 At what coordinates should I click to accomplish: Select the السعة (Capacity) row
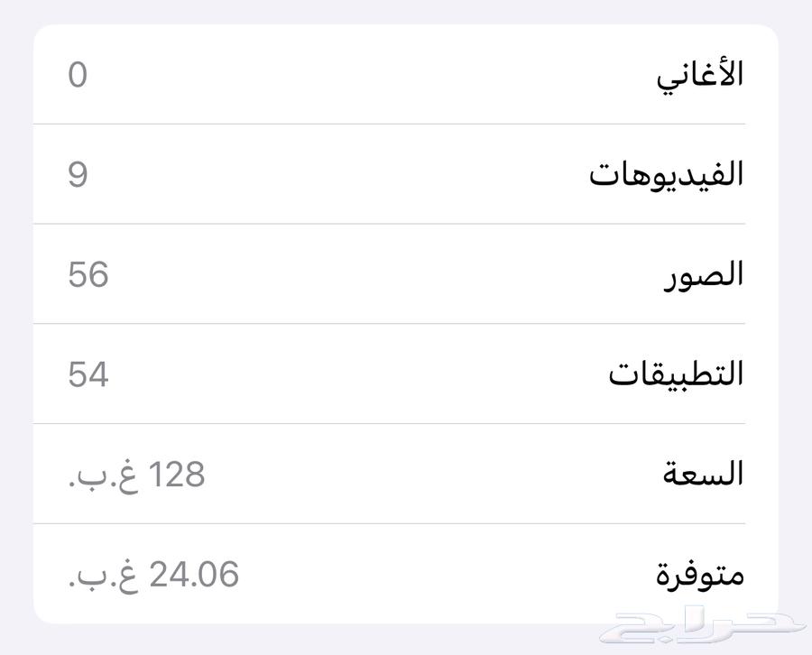[406, 473]
